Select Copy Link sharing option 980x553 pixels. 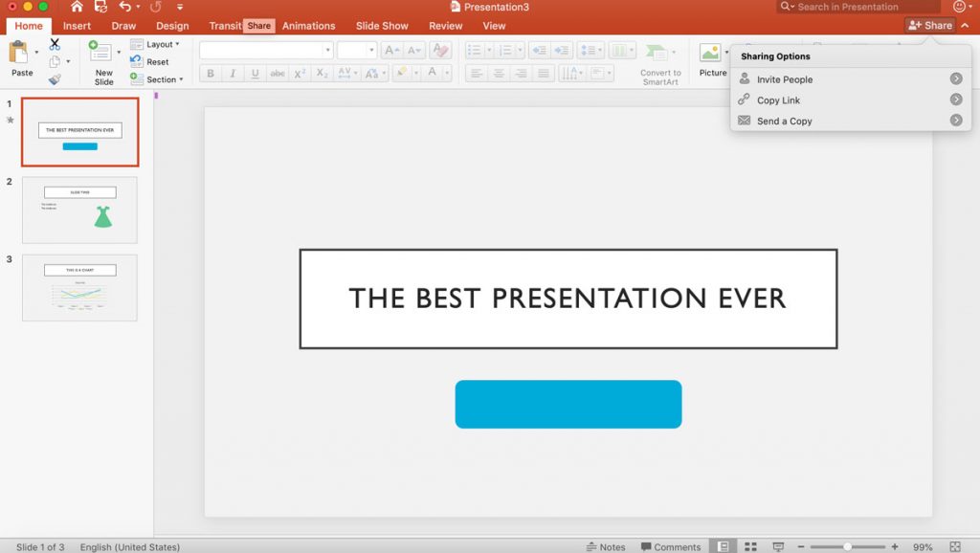(851, 100)
